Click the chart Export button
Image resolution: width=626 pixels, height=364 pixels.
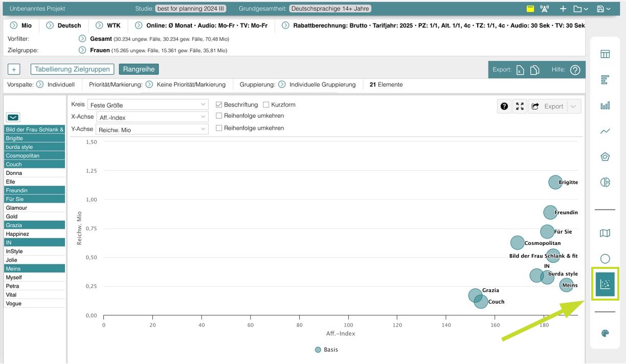point(548,106)
